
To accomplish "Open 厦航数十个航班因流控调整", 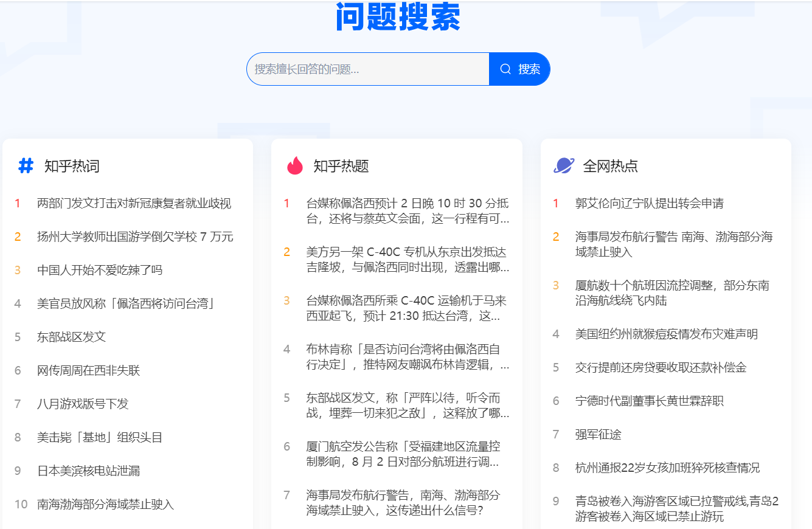I will pos(672,293).
